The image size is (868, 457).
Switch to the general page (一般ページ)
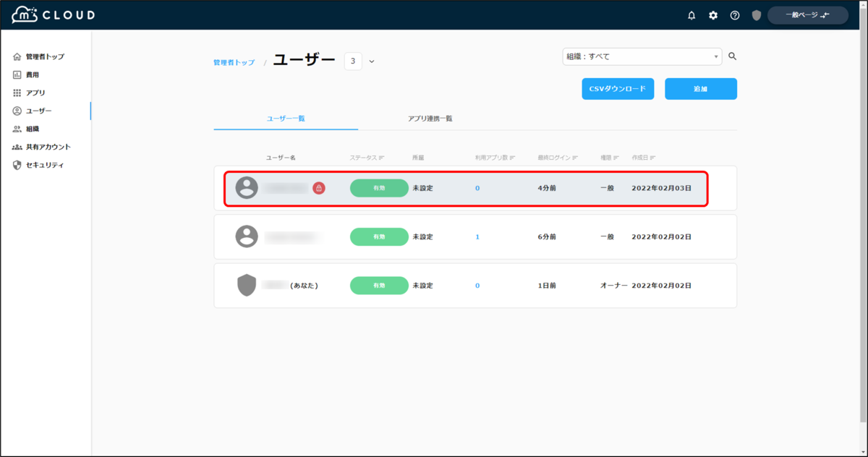(x=807, y=15)
